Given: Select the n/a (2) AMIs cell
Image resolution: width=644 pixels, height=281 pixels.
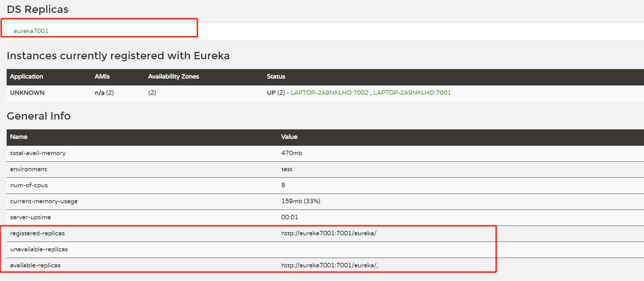Looking at the screenshot, I should pyautogui.click(x=104, y=93).
